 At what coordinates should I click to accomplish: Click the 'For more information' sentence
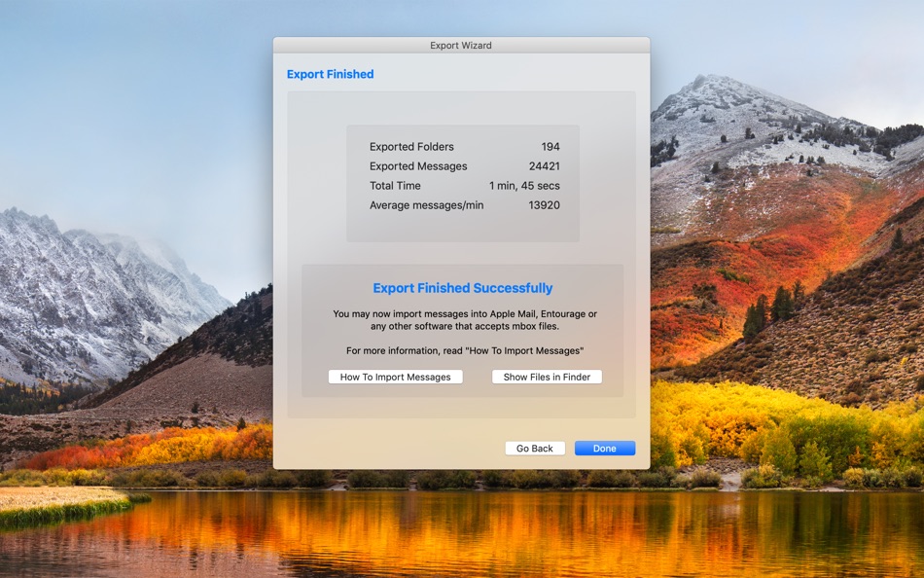tap(465, 350)
